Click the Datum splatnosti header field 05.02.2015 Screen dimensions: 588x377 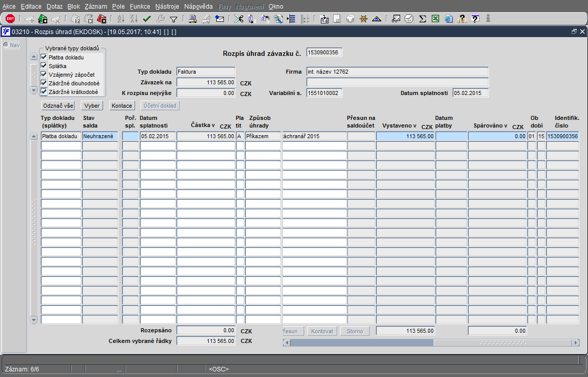pos(471,93)
